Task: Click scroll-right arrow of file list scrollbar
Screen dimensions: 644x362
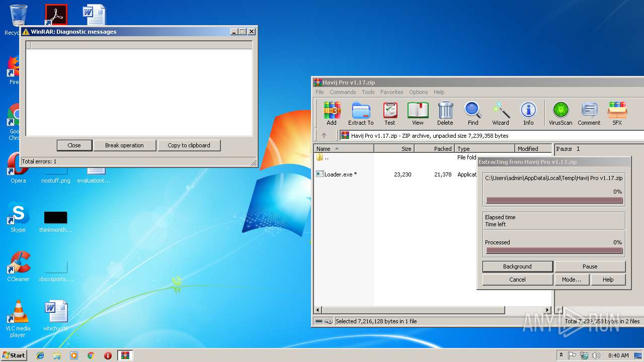Action: 548,310
